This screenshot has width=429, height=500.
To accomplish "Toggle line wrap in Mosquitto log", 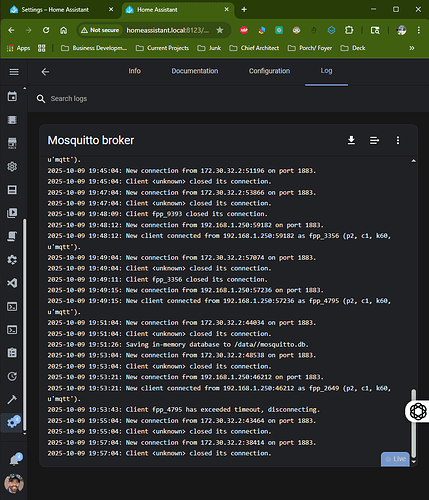I will click(374, 140).
